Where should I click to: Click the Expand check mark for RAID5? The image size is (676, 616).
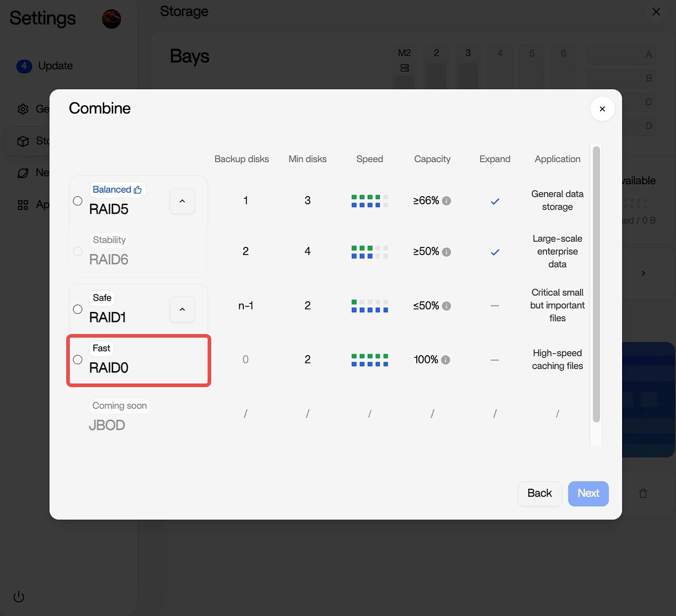point(495,201)
